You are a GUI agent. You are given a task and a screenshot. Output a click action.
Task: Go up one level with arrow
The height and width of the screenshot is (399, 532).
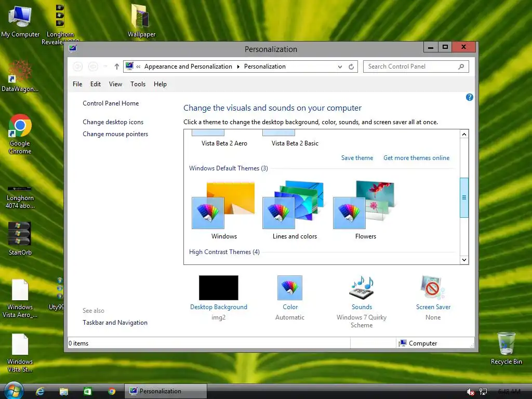pyautogui.click(x=117, y=66)
